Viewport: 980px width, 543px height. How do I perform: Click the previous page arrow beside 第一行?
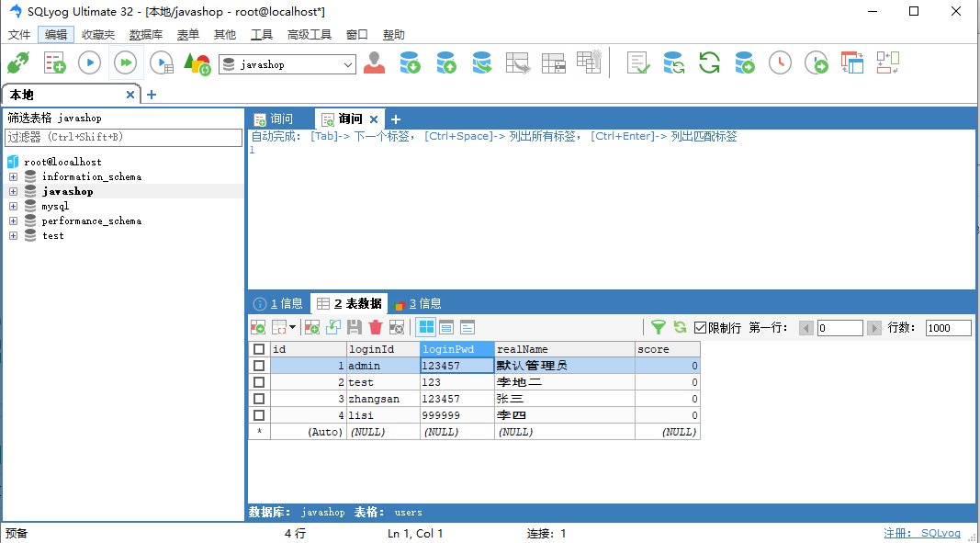(806, 327)
